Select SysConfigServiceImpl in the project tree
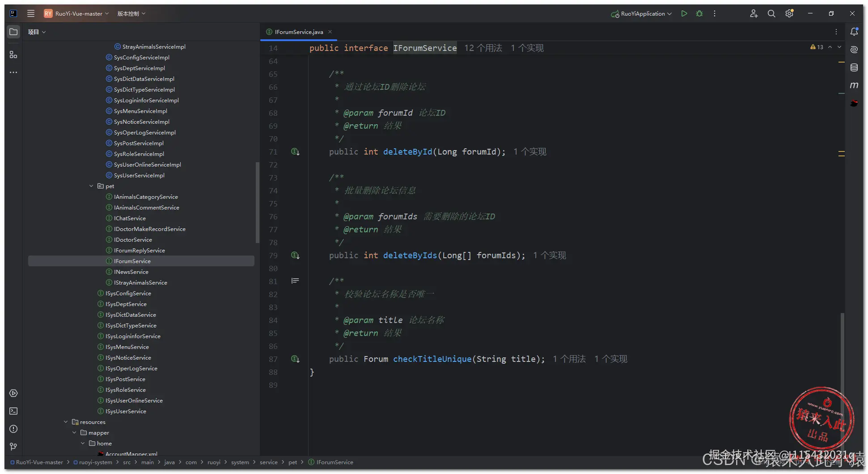Screen dimensions: 868x474 pos(141,57)
